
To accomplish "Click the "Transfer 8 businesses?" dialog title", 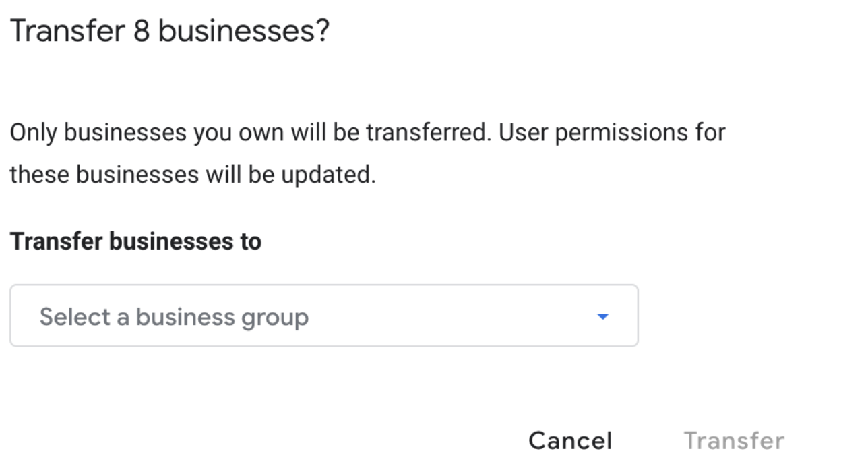I will 170,32.
